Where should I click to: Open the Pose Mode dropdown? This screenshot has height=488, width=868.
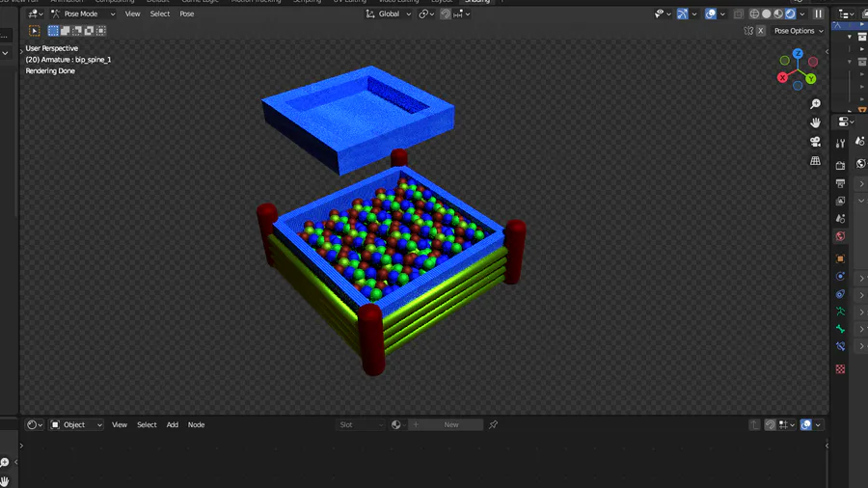tap(83, 14)
